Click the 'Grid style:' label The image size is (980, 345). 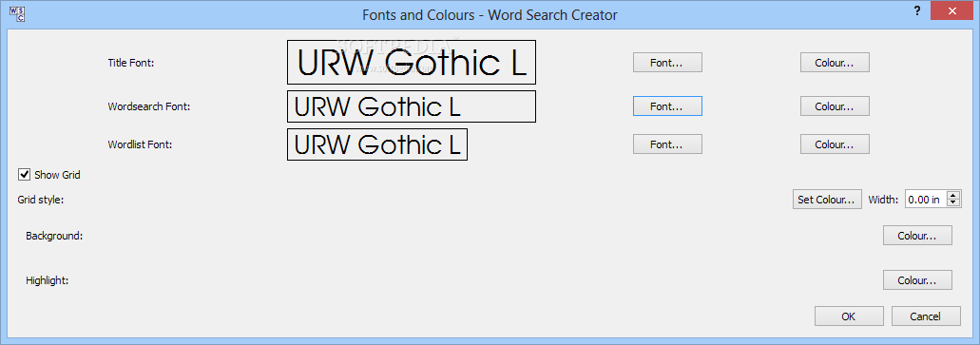[x=41, y=200]
